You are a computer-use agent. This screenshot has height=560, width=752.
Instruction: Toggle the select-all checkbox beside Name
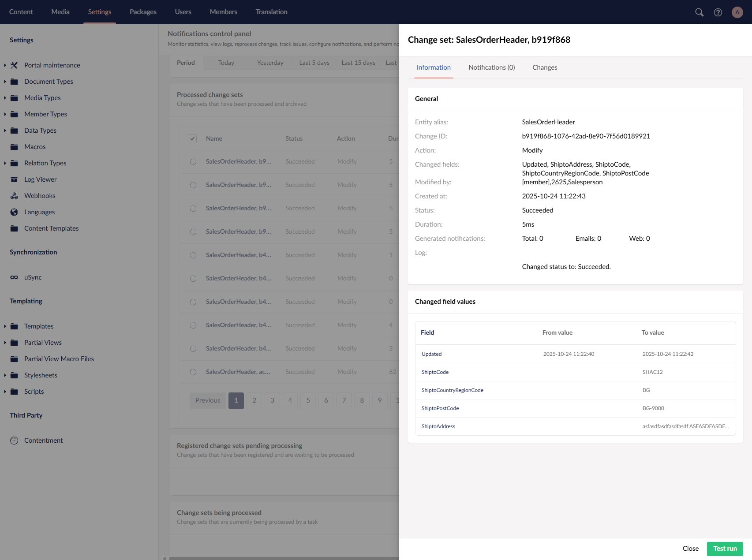[x=192, y=139]
